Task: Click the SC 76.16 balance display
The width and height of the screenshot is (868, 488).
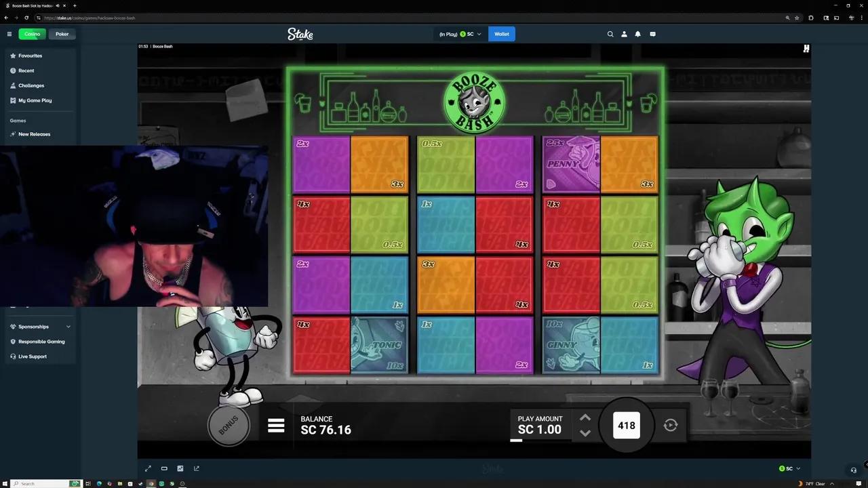Action: [x=326, y=430]
